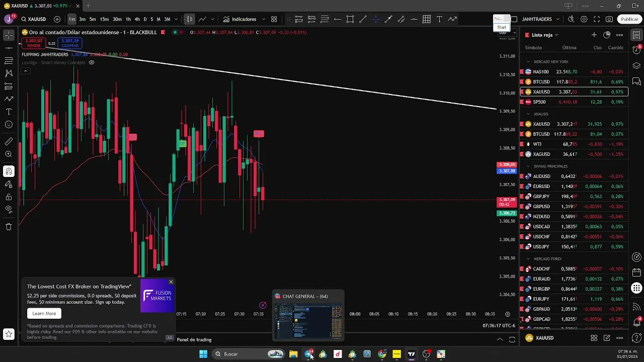Click the Publicar button
This screenshot has width=644, height=362.
tap(629, 19)
